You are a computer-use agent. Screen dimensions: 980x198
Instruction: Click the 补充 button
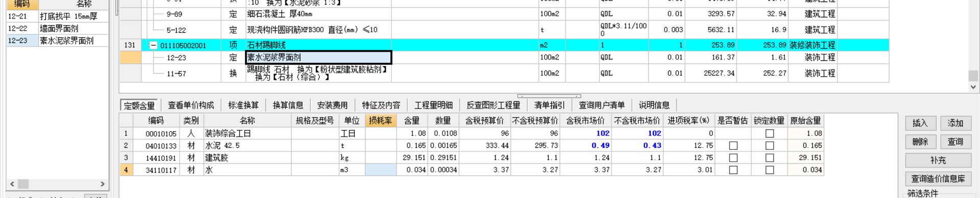point(938,161)
